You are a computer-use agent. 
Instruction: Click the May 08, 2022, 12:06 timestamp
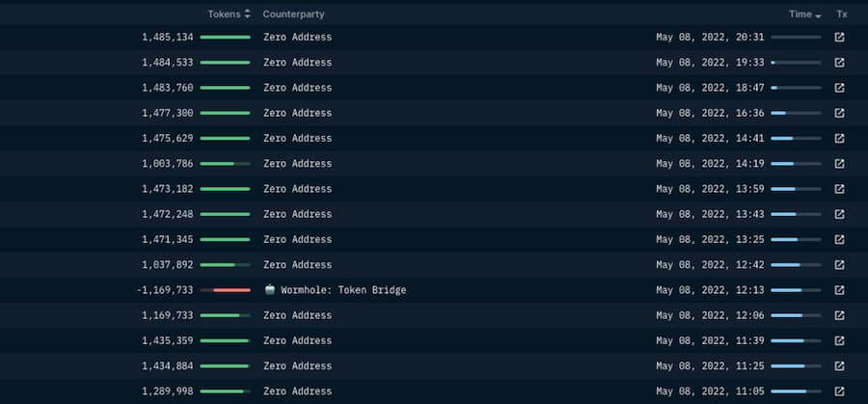click(710, 315)
